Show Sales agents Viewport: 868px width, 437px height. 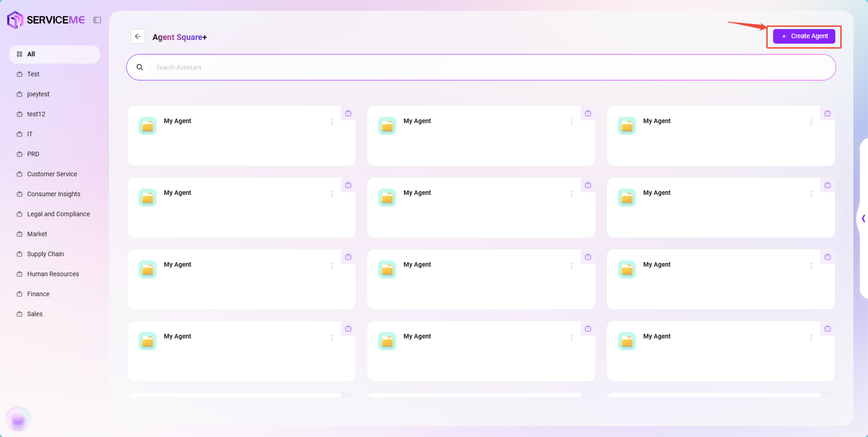pyautogui.click(x=54, y=314)
